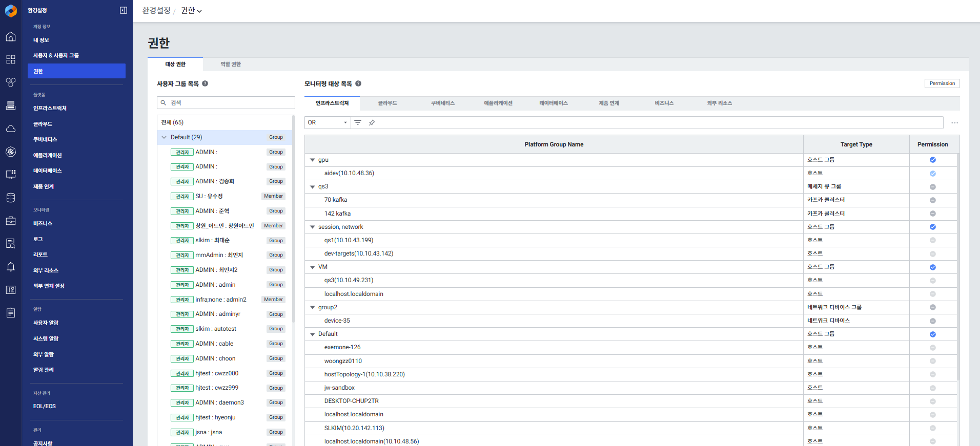Click the Permission button
Image resolution: width=980 pixels, height=446 pixels.
942,83
